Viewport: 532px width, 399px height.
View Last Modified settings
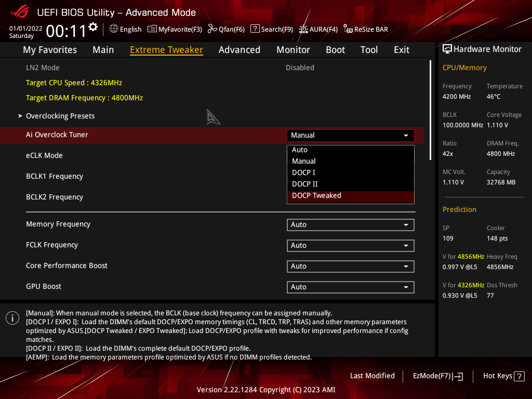point(373,376)
